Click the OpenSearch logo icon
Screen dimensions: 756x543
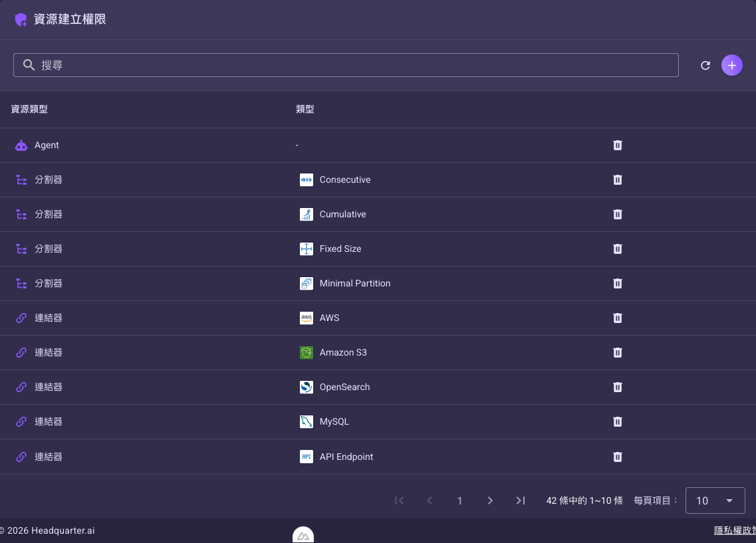306,387
